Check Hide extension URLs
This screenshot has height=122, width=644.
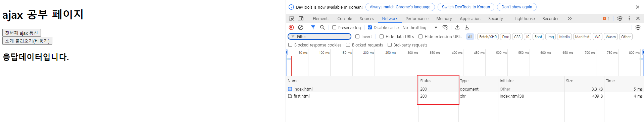tap(420, 36)
